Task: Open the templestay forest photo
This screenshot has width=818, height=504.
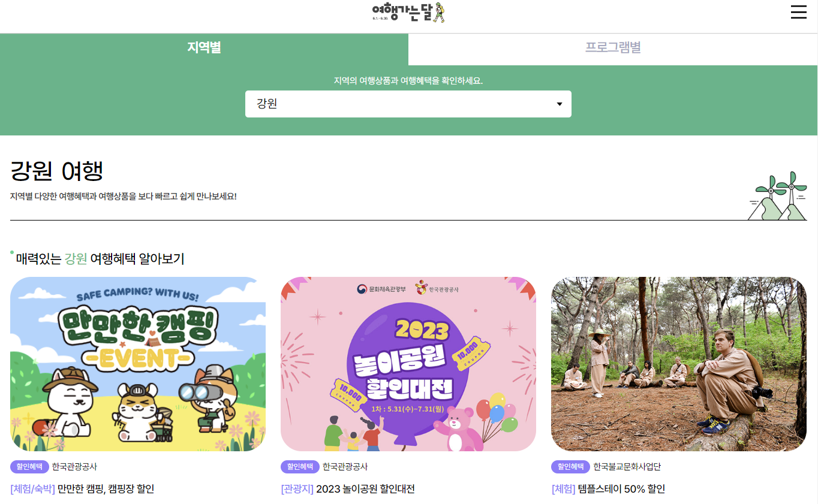Action: tap(679, 364)
